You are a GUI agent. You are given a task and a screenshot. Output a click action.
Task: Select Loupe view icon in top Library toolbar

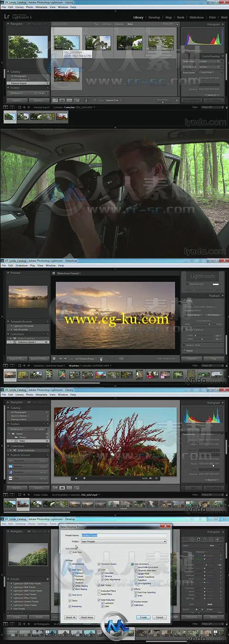(x=62, y=100)
